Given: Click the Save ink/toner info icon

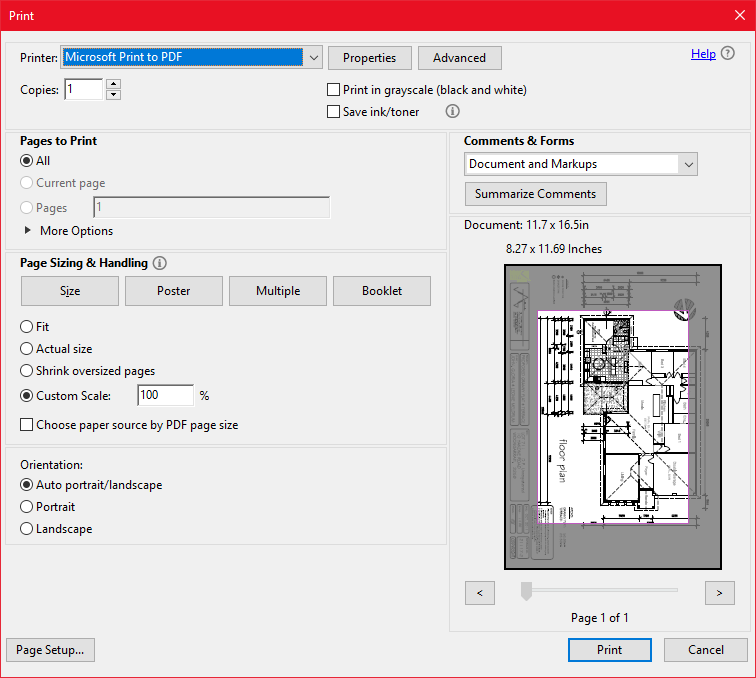Looking at the screenshot, I should [x=452, y=112].
